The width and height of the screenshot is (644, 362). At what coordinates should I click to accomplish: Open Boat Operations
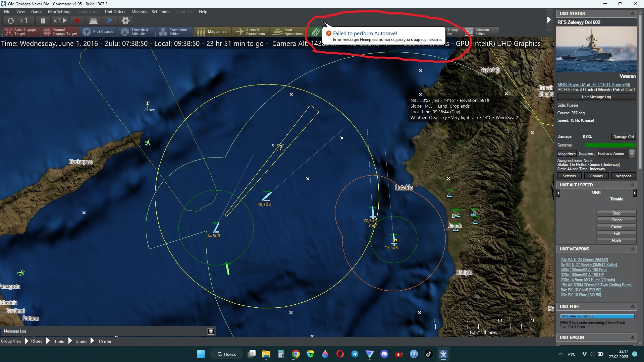289,32
